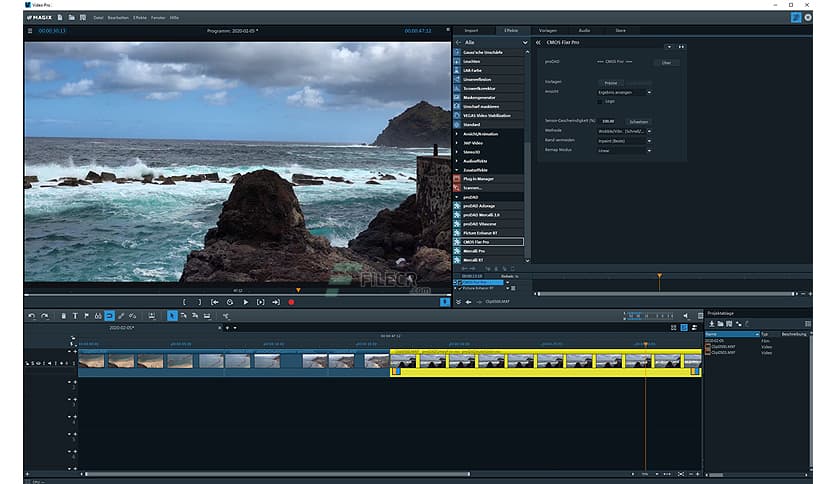Select proDAD Mercalli 2.0 effect

pyautogui.click(x=489, y=215)
